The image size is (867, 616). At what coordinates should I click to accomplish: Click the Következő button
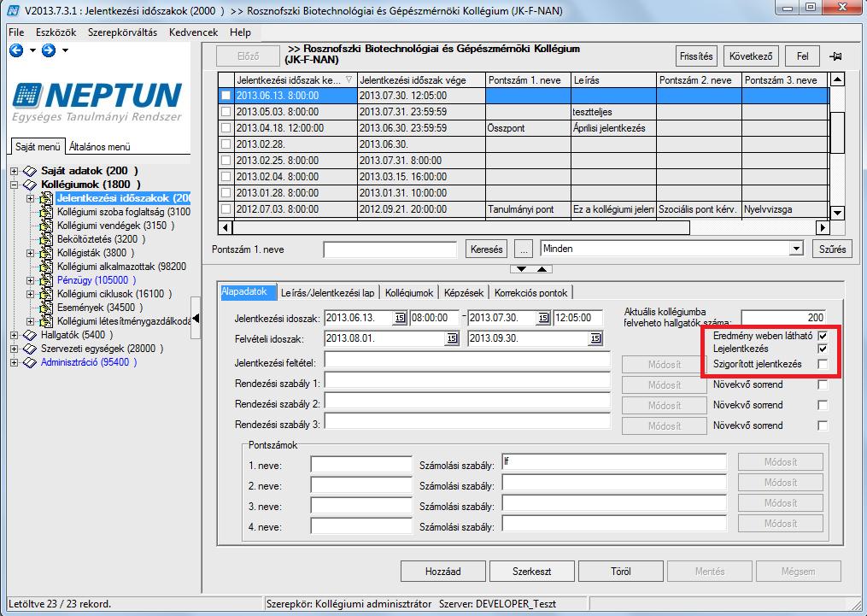pos(751,56)
